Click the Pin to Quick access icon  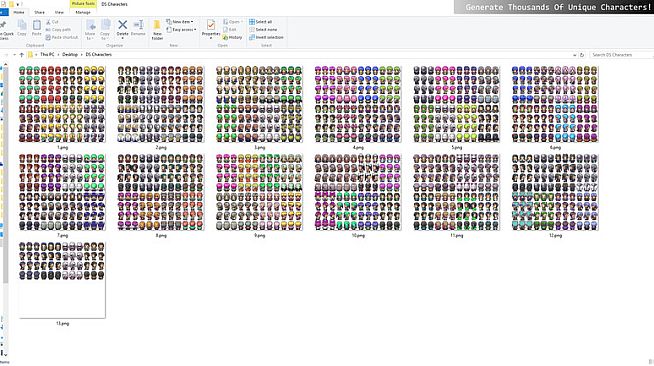coord(4,25)
